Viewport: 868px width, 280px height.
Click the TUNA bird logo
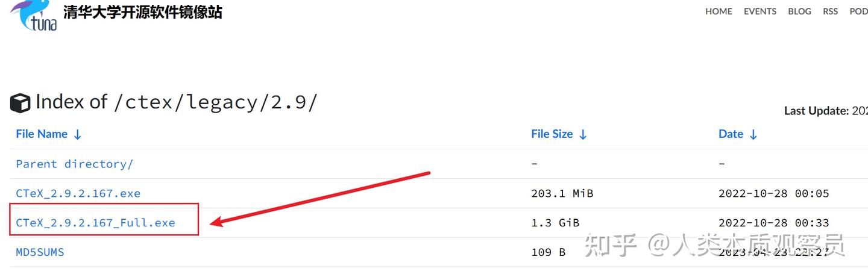pos(34,15)
